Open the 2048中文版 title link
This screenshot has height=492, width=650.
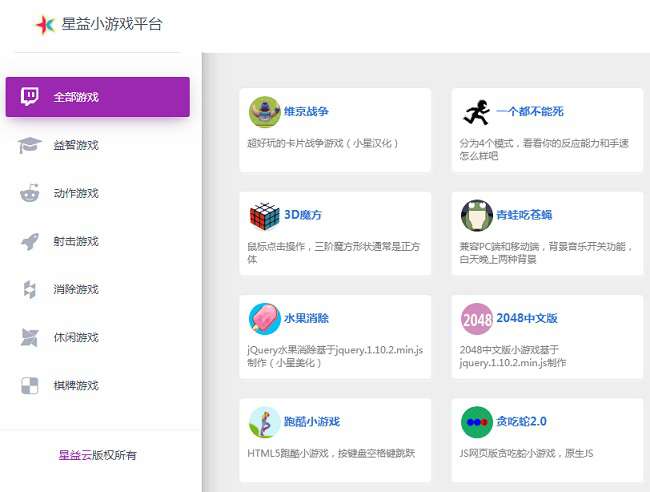(x=526, y=318)
